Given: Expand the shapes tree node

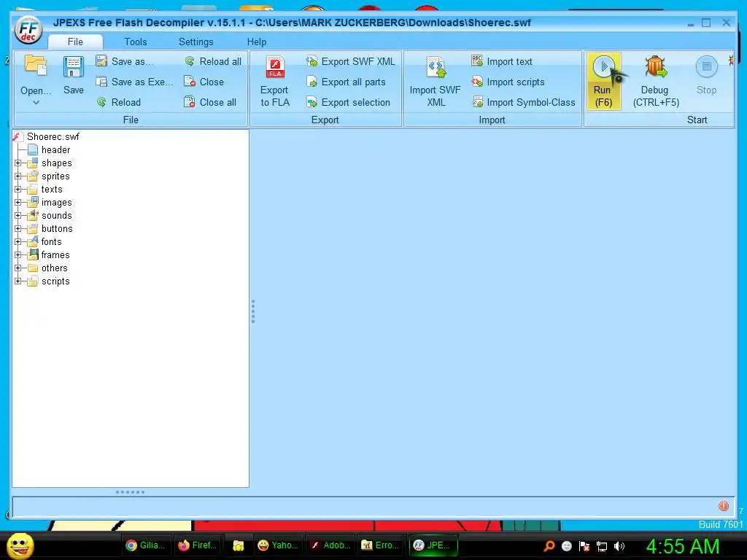Looking at the screenshot, I should (x=18, y=163).
